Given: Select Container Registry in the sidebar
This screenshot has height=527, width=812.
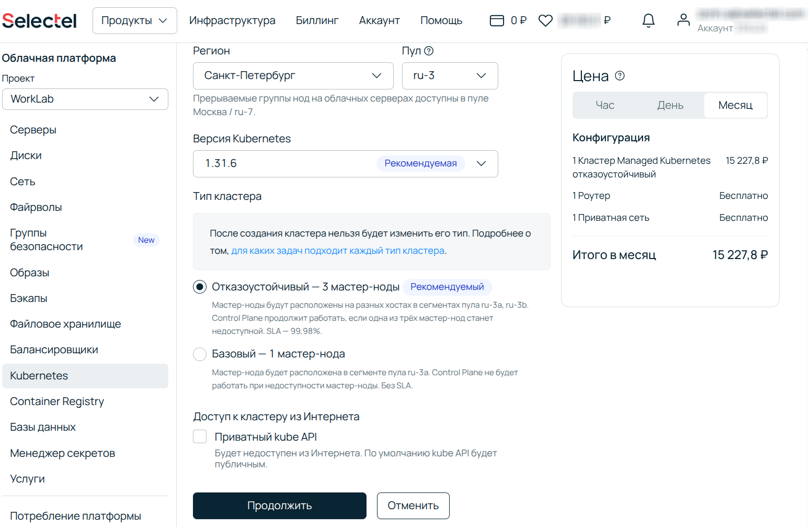Looking at the screenshot, I should [56, 401].
